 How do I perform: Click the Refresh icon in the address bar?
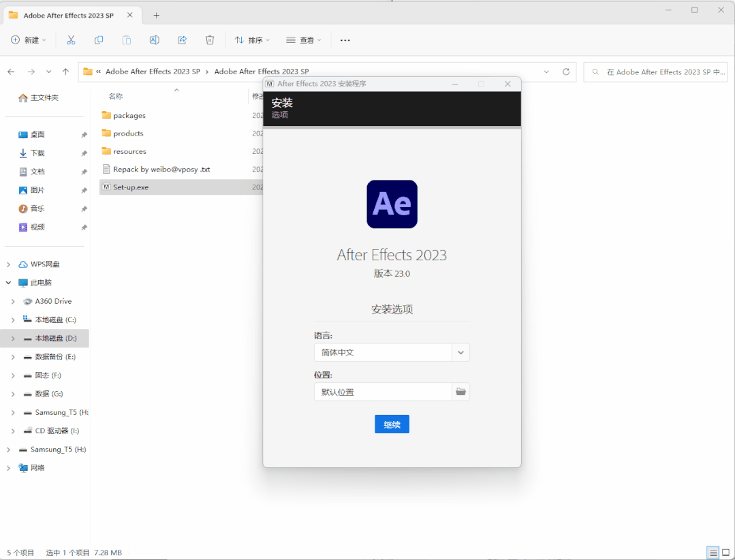[x=565, y=72]
